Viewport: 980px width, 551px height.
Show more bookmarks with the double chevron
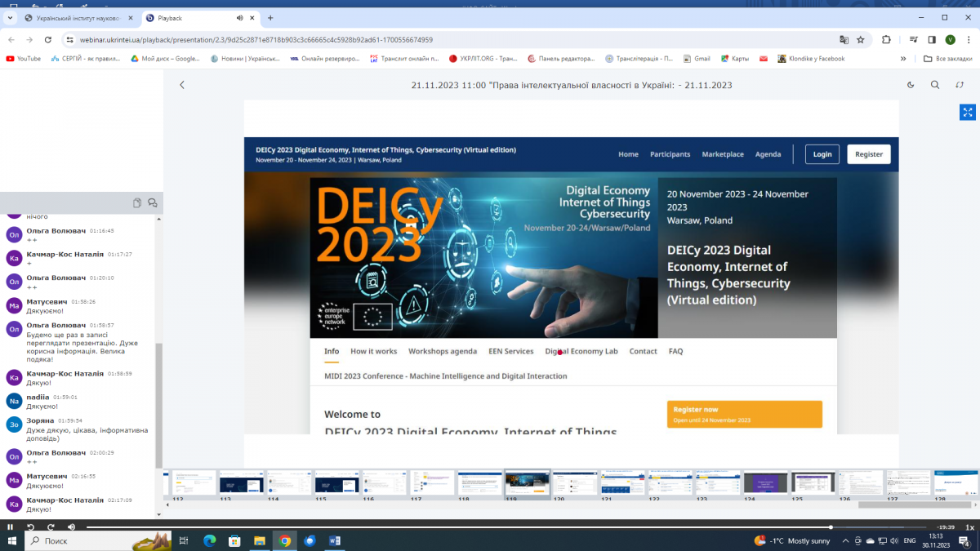[903, 59]
